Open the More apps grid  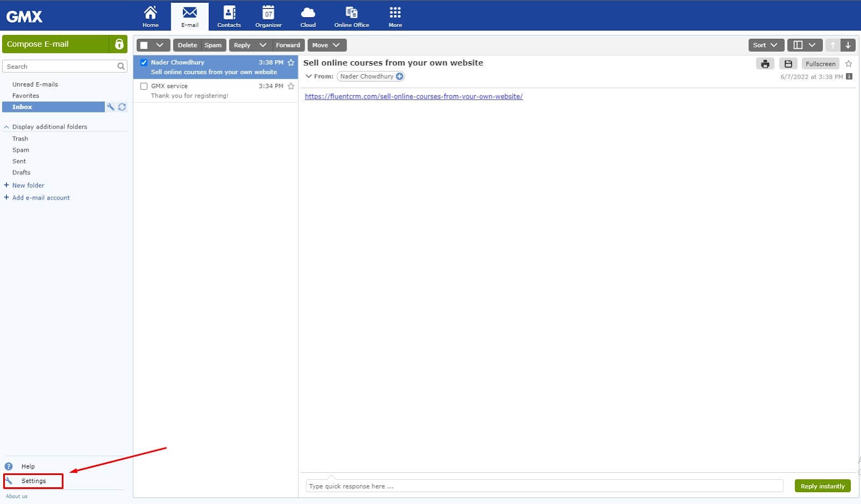pyautogui.click(x=395, y=16)
